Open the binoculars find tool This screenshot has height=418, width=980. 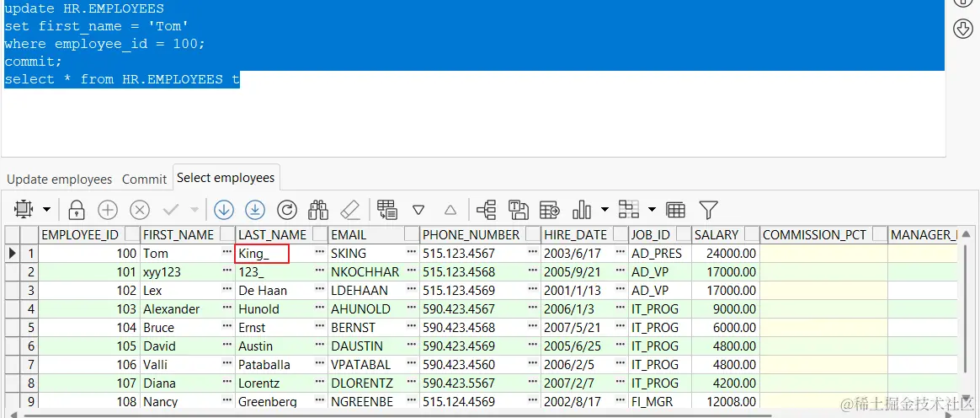click(x=319, y=210)
